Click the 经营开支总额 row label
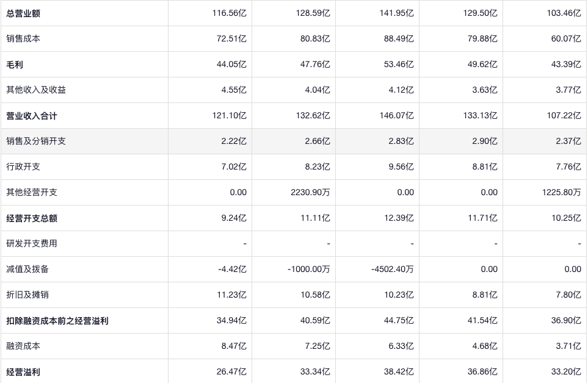 click(x=32, y=218)
